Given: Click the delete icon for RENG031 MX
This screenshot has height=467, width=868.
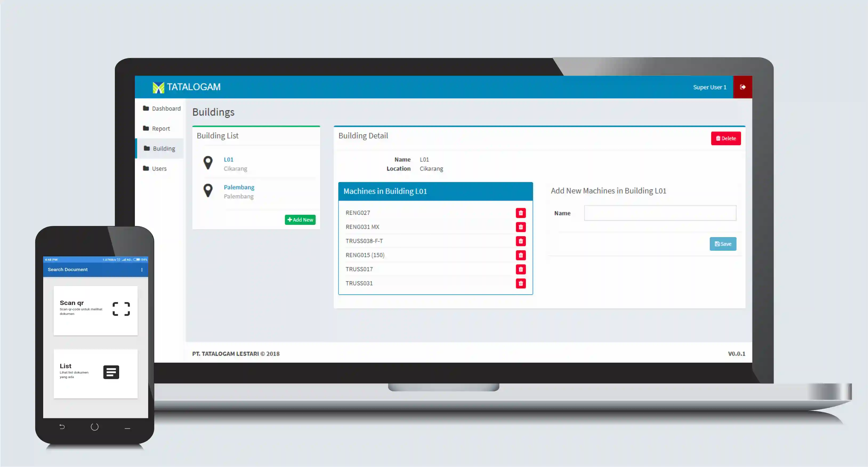Looking at the screenshot, I should 520,227.
